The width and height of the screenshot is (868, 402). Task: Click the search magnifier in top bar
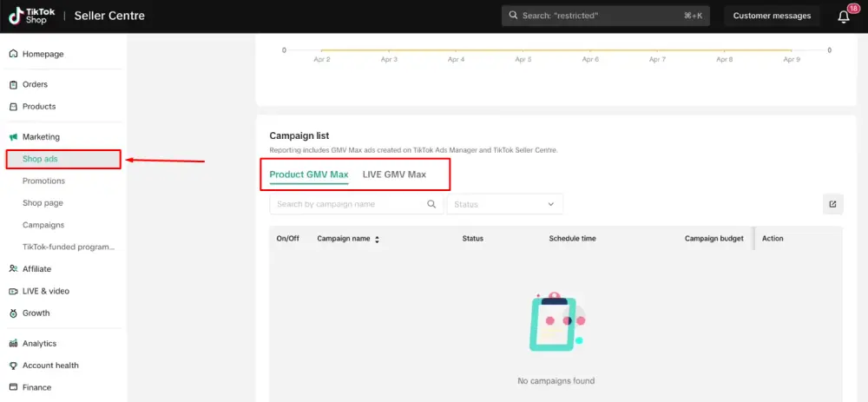tap(513, 16)
